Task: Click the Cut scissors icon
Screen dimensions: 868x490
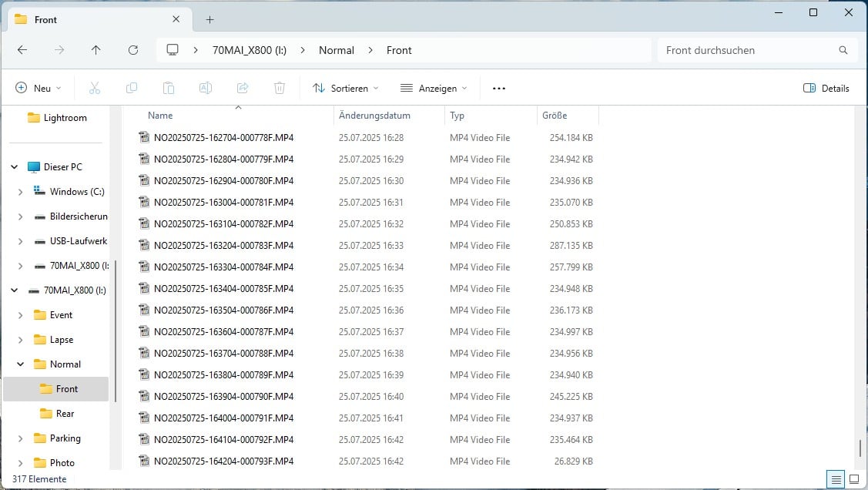Action: (x=95, y=89)
